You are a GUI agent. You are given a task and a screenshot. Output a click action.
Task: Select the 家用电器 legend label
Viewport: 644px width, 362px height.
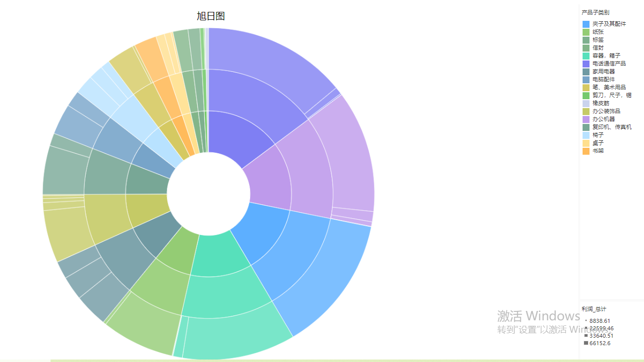click(x=603, y=71)
